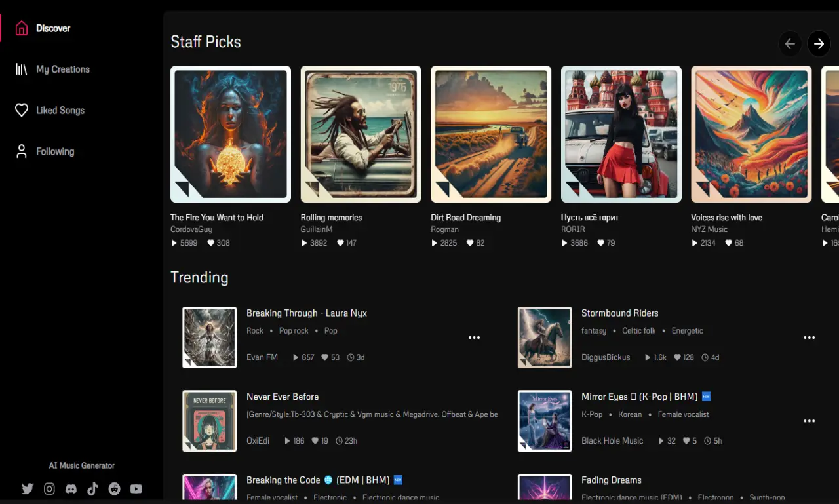Click the Energetic tag on Stormbound Riders
The width and height of the screenshot is (839, 504).
[688, 331]
